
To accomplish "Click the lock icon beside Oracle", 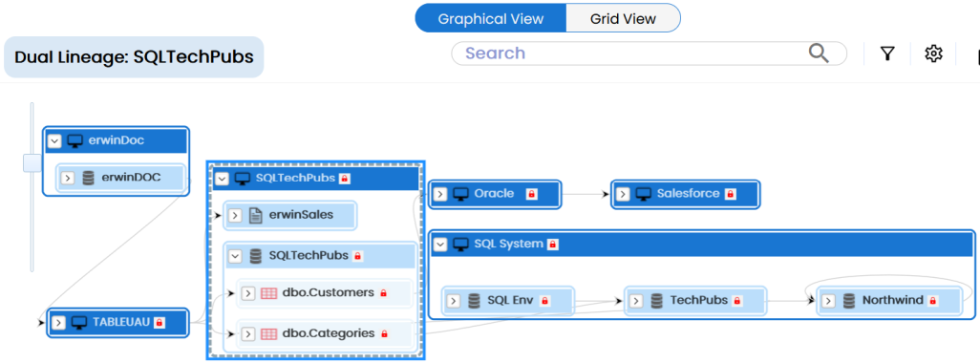I will click(531, 194).
